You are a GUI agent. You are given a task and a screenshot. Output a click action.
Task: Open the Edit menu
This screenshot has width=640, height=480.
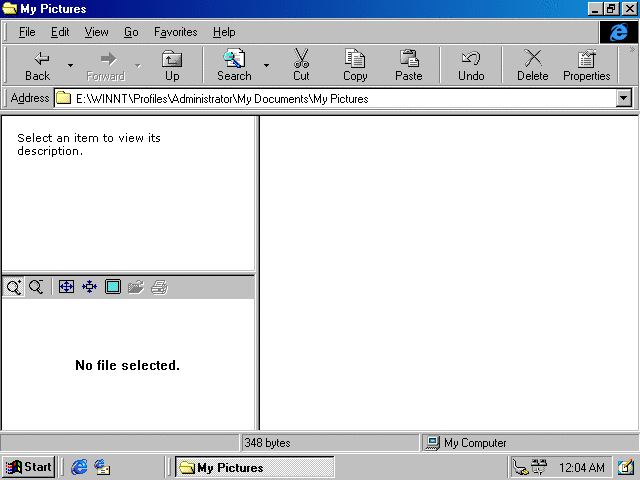[x=60, y=32]
